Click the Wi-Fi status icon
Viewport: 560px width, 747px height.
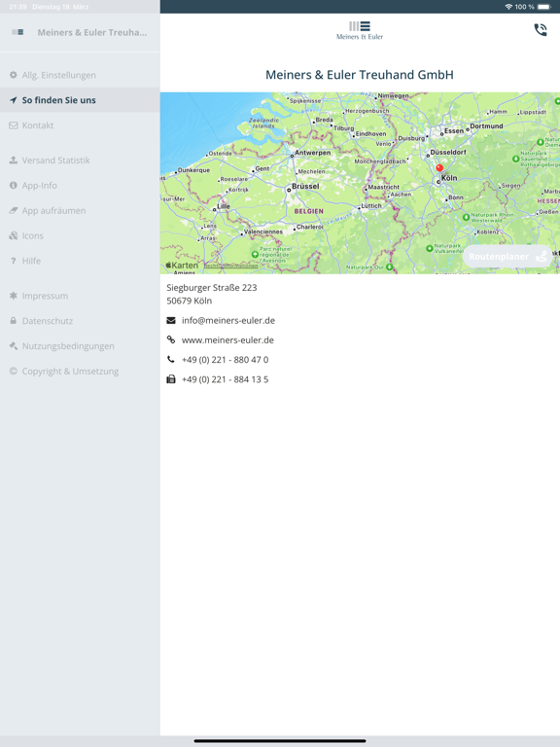pos(508,7)
